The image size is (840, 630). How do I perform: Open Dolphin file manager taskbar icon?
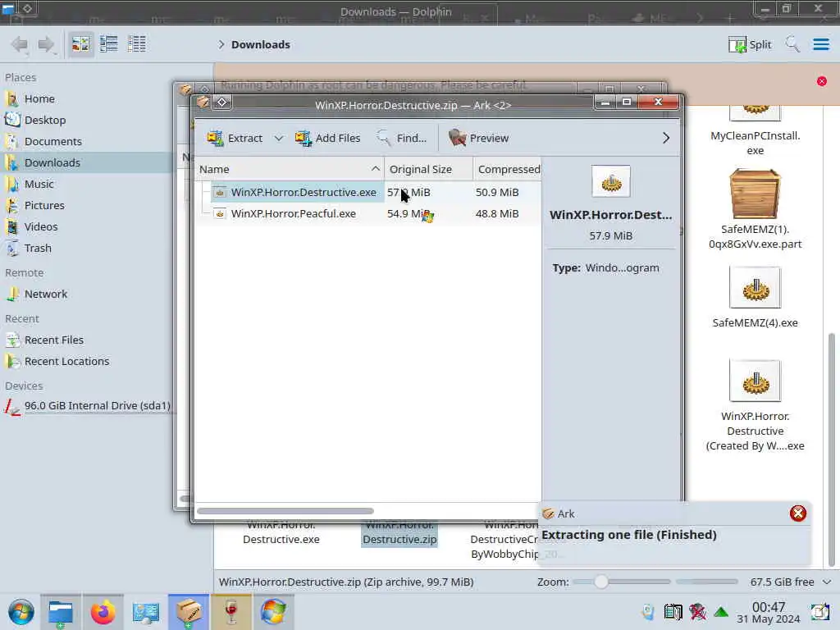[x=61, y=612]
